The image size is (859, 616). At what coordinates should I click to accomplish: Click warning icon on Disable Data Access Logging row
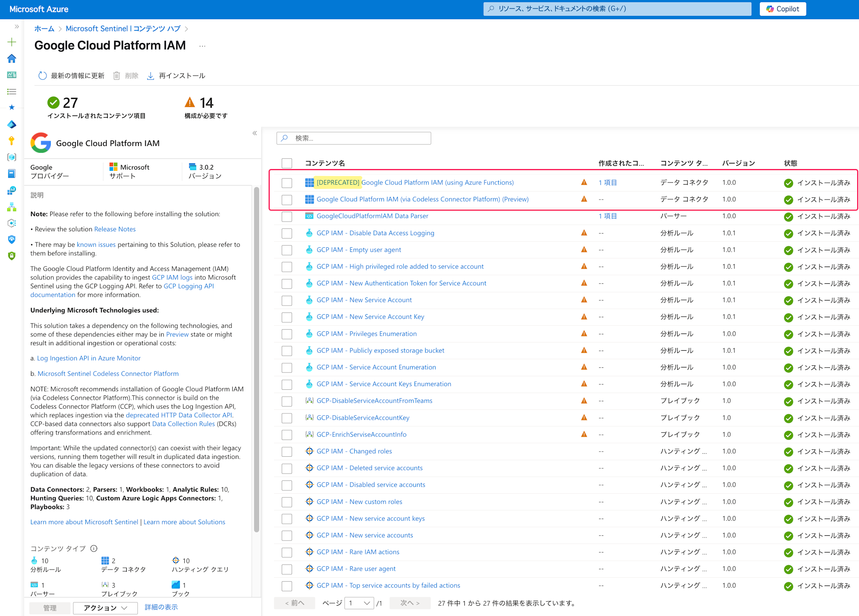pos(584,233)
